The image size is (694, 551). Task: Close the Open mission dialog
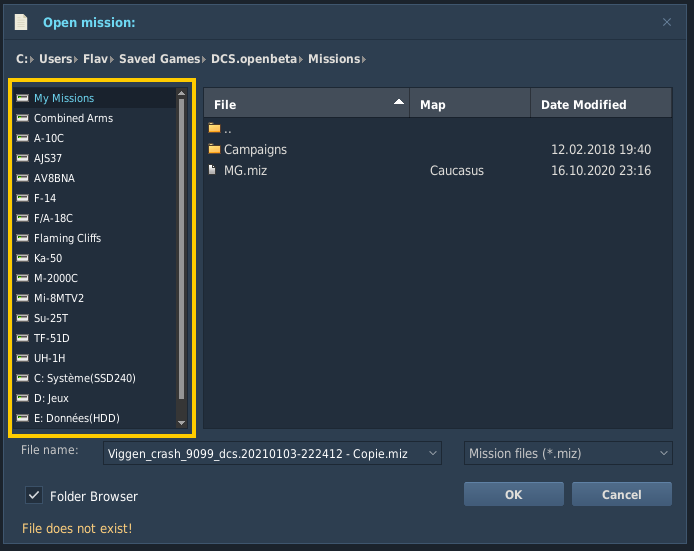coord(667,22)
